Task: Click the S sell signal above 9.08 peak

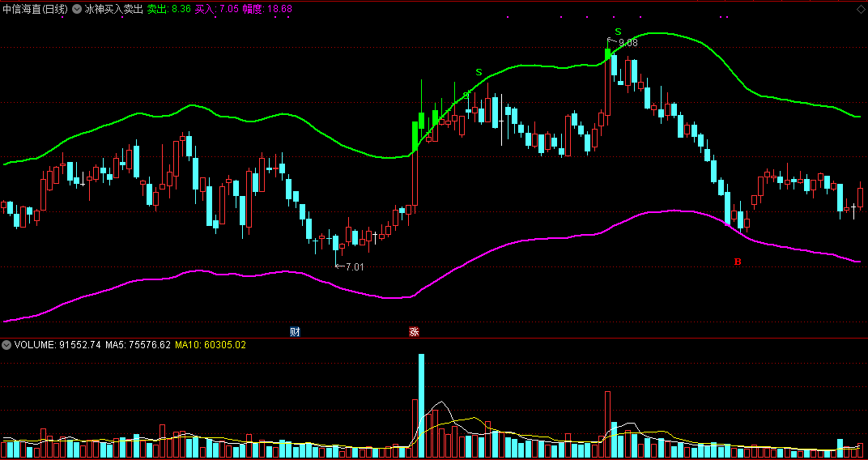Action: click(x=619, y=31)
